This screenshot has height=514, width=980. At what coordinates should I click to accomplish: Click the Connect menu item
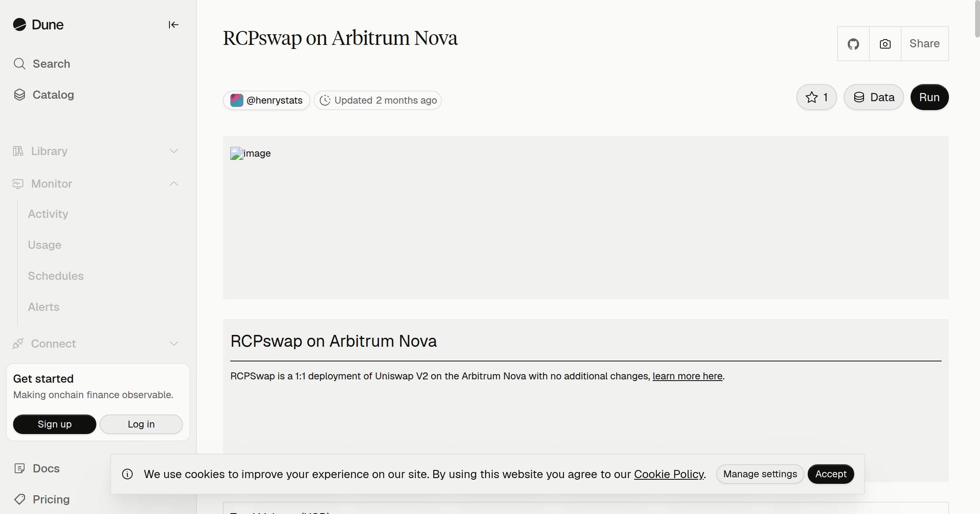(x=53, y=343)
